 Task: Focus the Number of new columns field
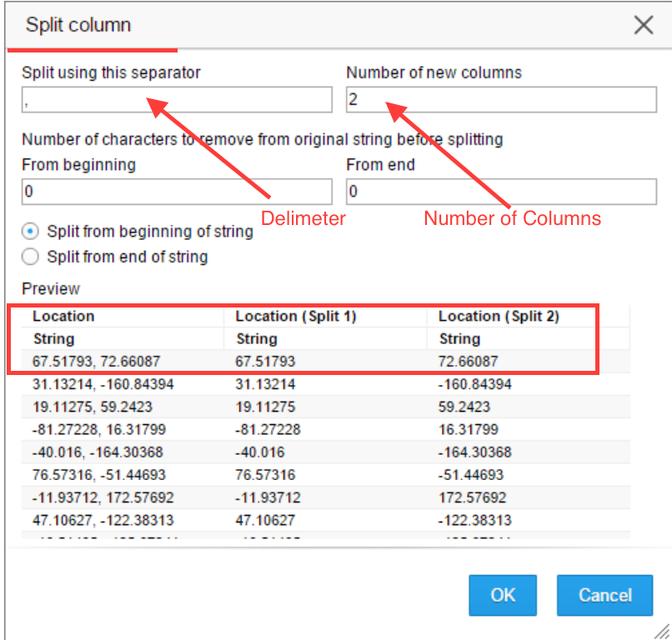pyautogui.click(x=501, y=100)
